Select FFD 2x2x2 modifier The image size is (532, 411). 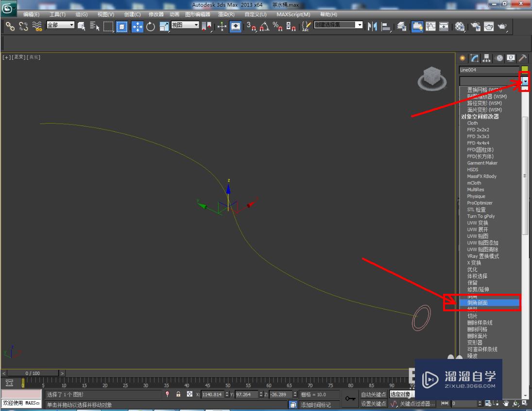[x=478, y=130]
